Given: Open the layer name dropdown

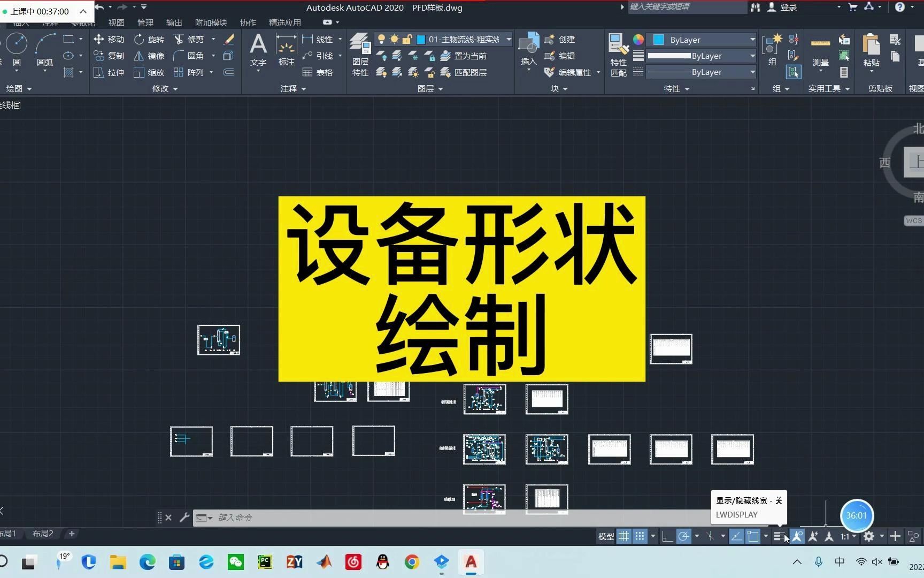Looking at the screenshot, I should [509, 39].
